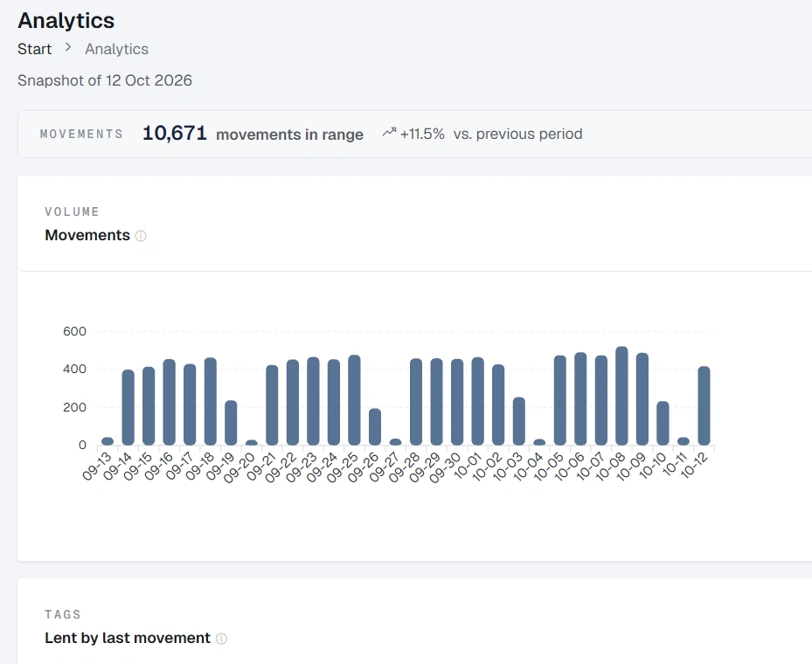Screen dimensions: 812x664
Task: Click the TAGS section label
Action: (x=63, y=614)
